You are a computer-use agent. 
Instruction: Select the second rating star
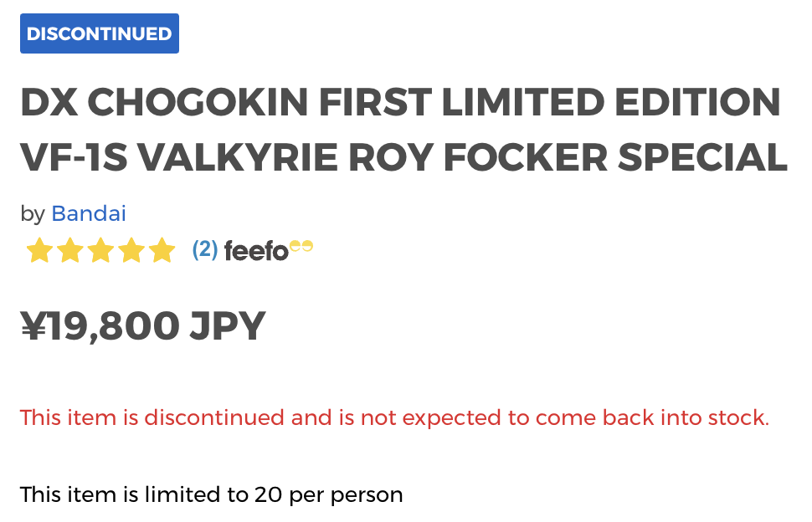coord(70,250)
